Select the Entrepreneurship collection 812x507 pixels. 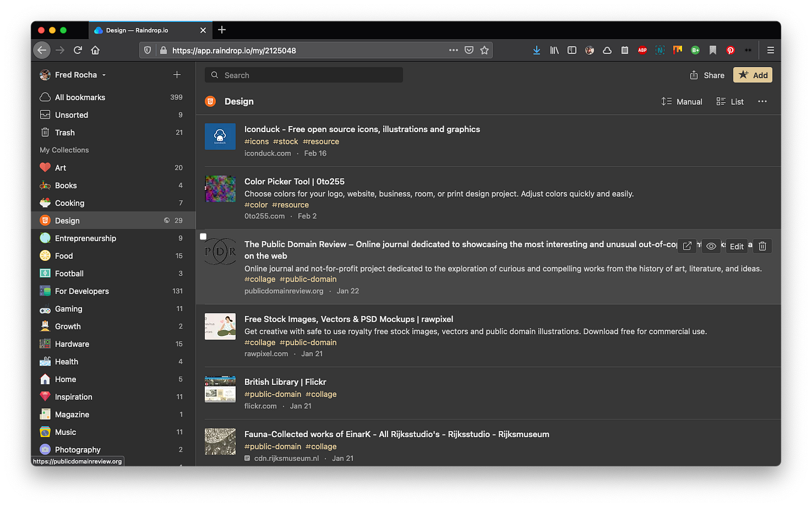[113, 238]
